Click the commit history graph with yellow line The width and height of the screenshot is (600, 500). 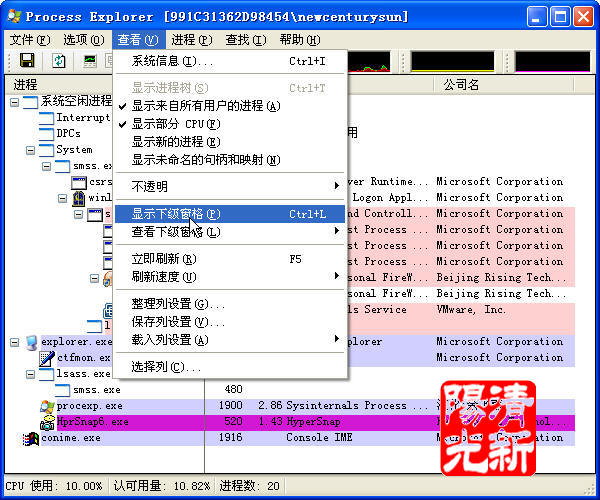[x=453, y=62]
